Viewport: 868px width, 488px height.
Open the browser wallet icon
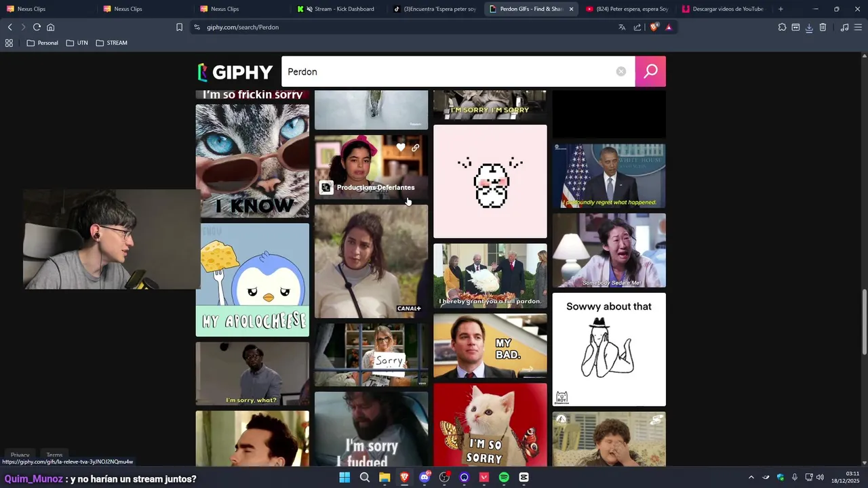point(795,27)
